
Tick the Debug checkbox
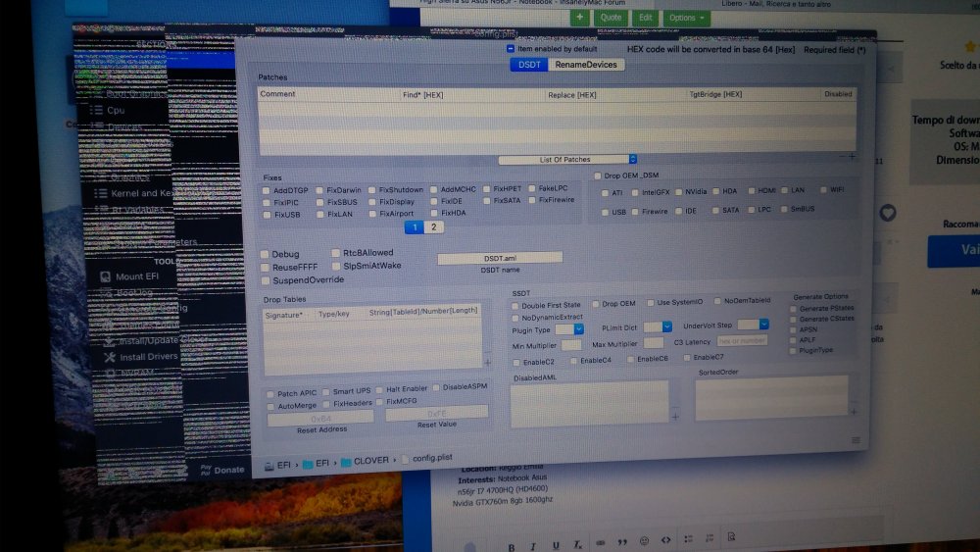[x=265, y=255]
